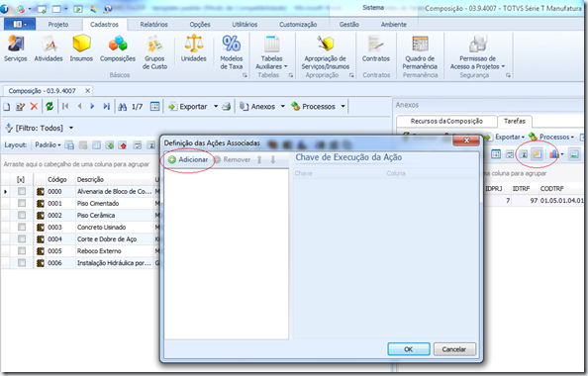
Task: Switch to the Utilitários ribbon tab
Action: (245, 25)
